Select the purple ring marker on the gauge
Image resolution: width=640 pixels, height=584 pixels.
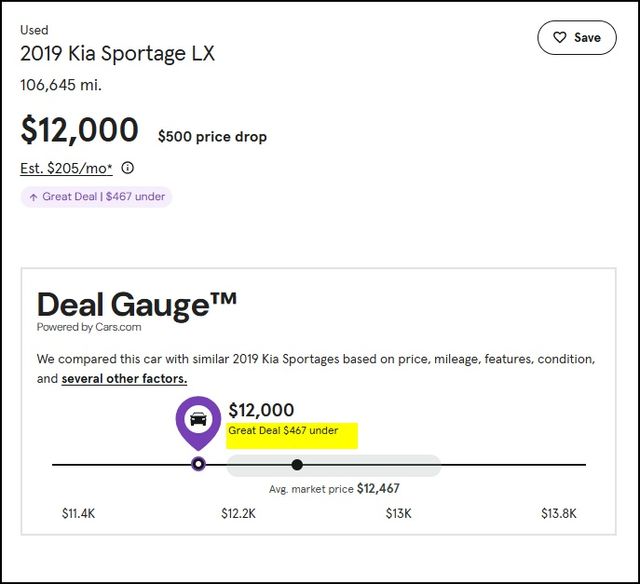[198, 464]
